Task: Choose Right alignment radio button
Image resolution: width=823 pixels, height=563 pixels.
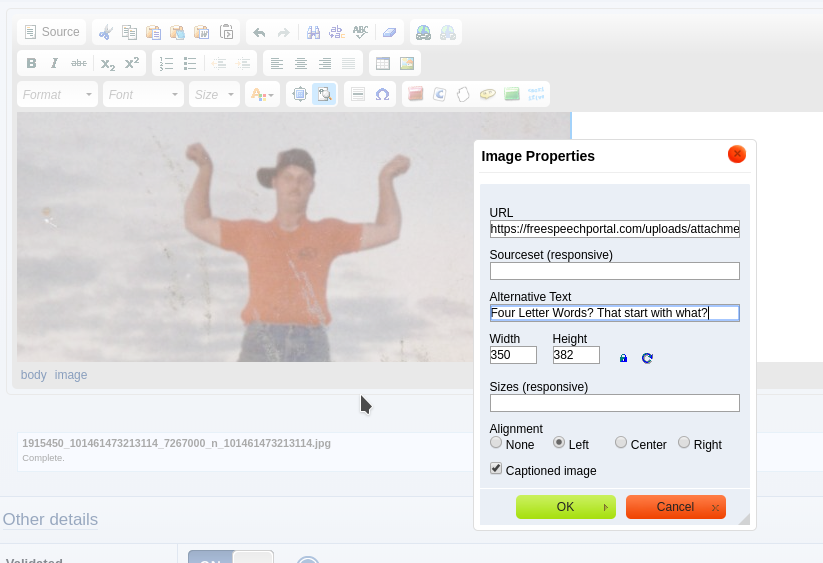Action: click(684, 443)
